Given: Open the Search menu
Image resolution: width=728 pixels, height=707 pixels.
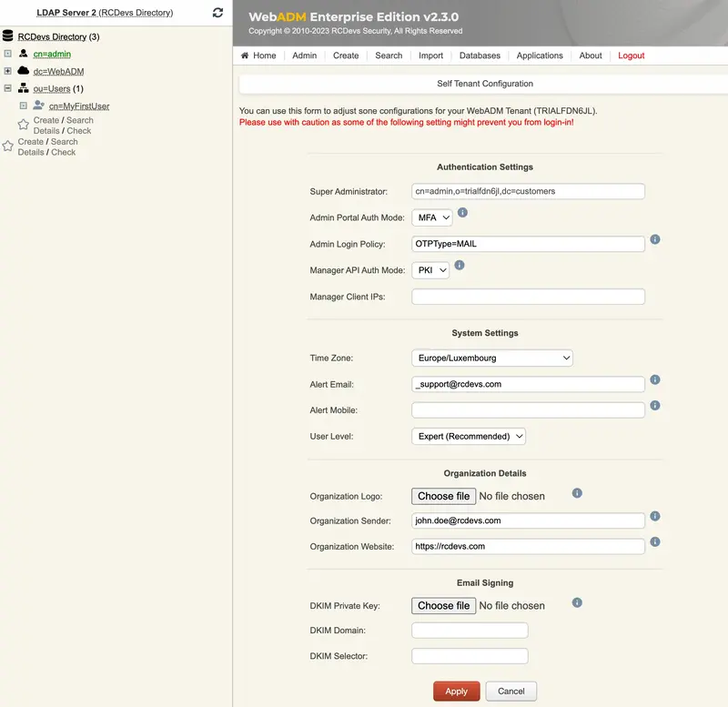Looking at the screenshot, I should pyautogui.click(x=389, y=56).
